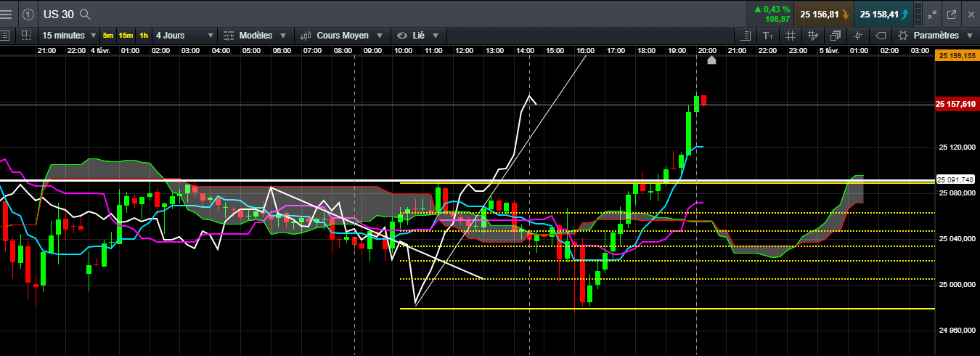Open the Paramètres settings menu
This screenshot has width=980, height=356.
coord(936,36)
